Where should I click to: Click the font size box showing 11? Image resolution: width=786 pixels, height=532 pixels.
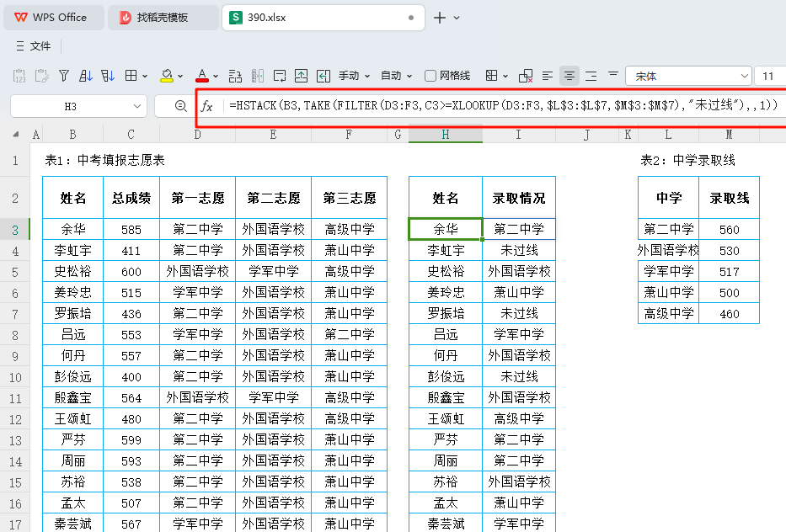tap(770, 76)
